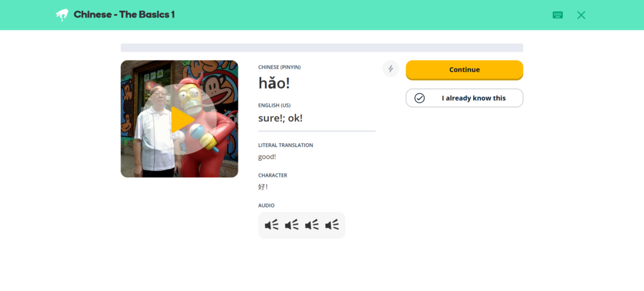This screenshot has height=291, width=644.
Task: Click the lesson progress bar
Action: (321, 48)
